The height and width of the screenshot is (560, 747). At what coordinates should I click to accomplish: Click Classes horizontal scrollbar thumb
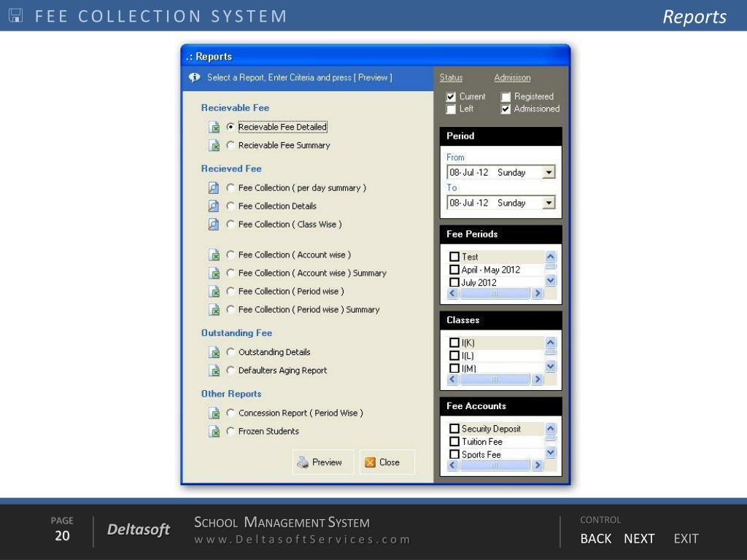[x=495, y=379]
